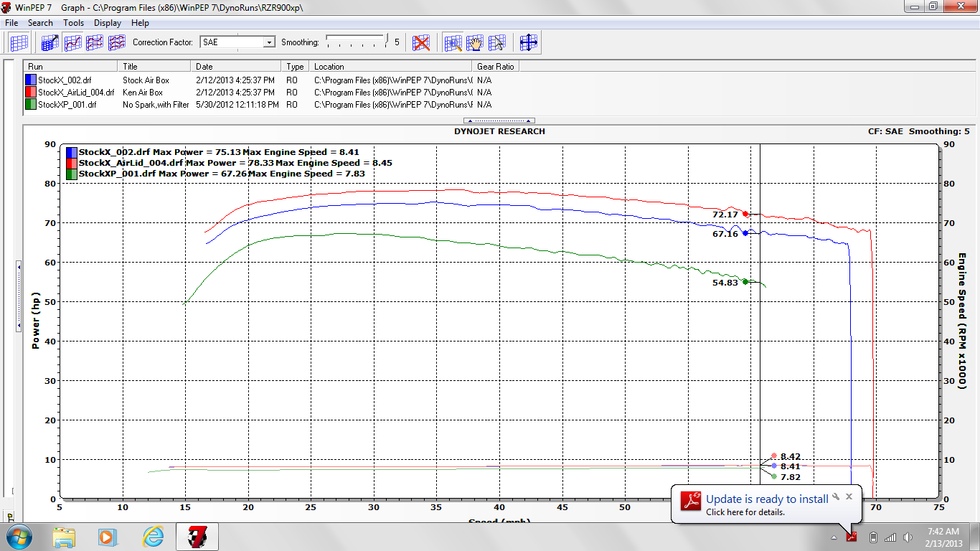This screenshot has width=980, height=551.
Task: Select the zoom magnifier graph tool
Action: coord(453,42)
